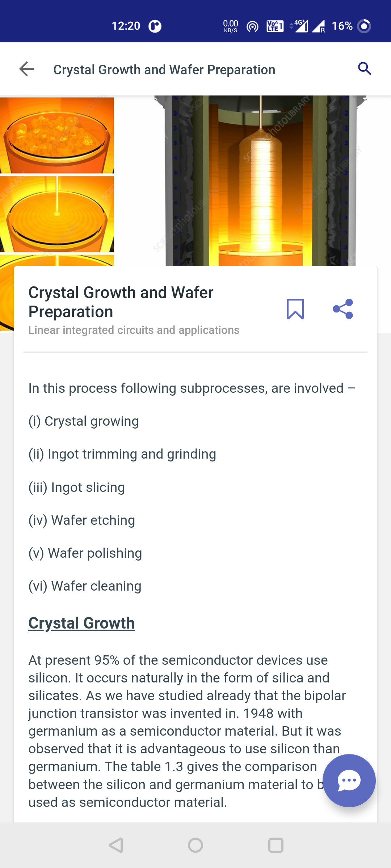Tap the back arrow icon
Viewport: 391px width, 868px height.
27,69
